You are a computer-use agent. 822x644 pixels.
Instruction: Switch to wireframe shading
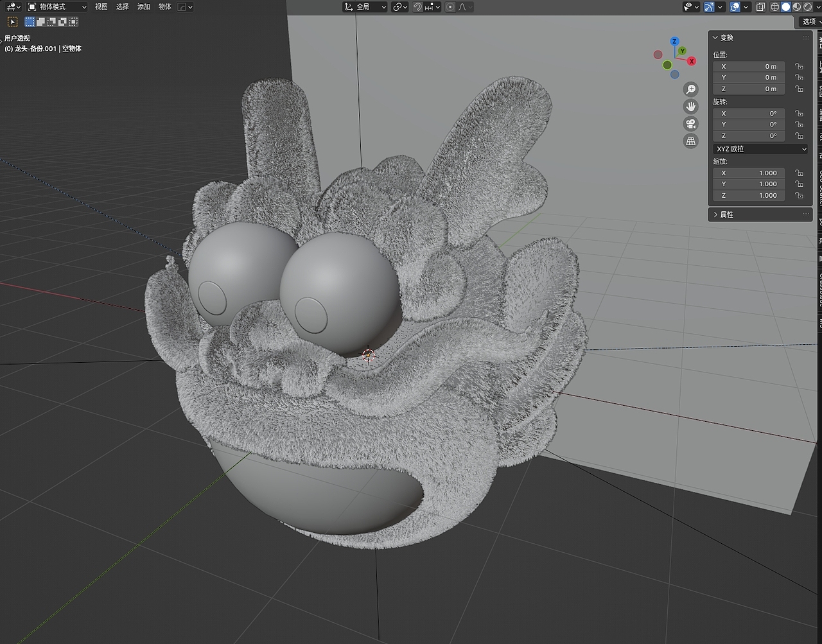775,6
